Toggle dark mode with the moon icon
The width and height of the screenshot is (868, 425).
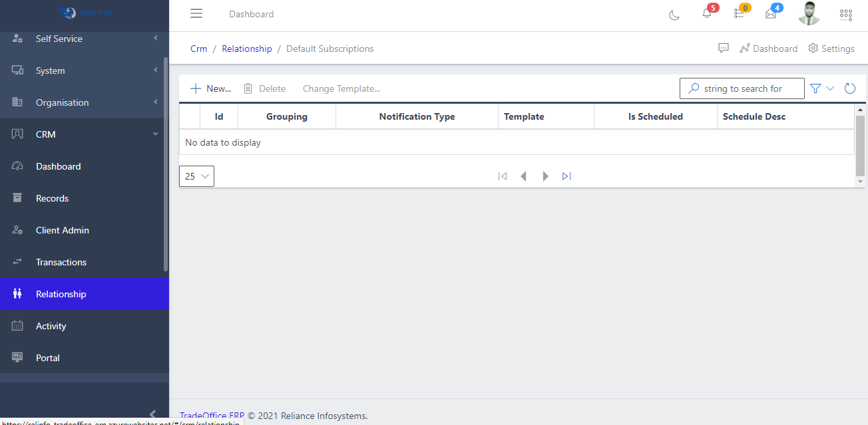[674, 14]
